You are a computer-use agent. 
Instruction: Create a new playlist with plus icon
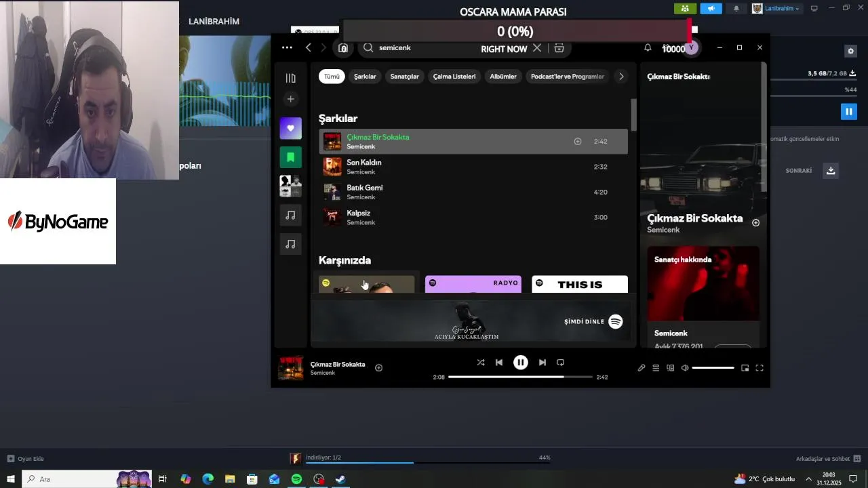[x=291, y=99]
